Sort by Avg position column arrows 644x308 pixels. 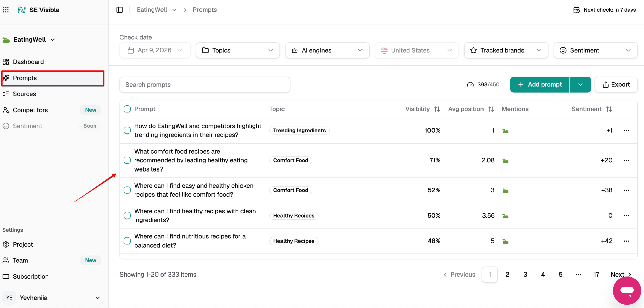tap(491, 109)
